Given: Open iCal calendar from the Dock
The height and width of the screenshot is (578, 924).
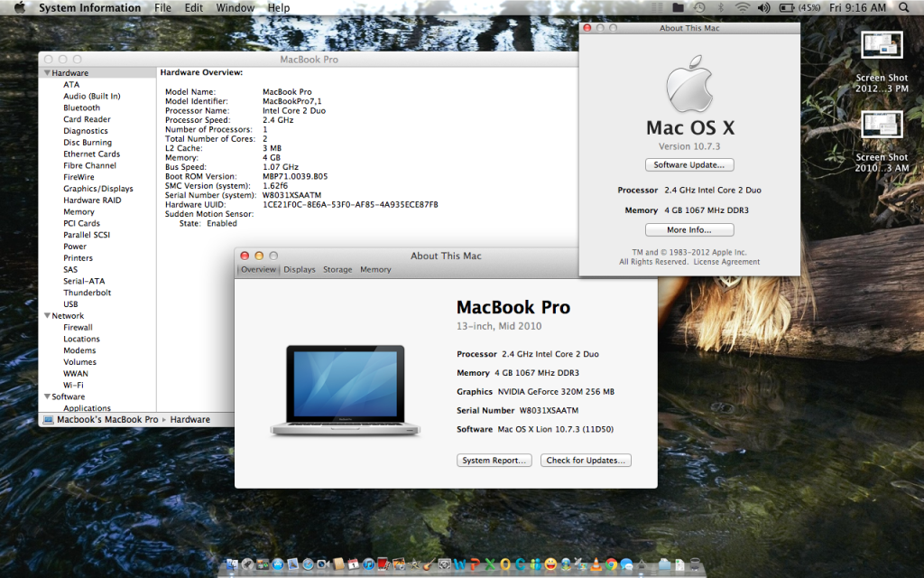Looking at the screenshot, I should tap(353, 564).
